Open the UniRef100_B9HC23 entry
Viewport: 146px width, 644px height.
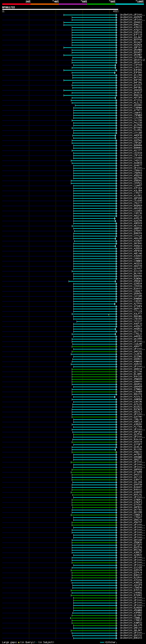click(x=131, y=25)
